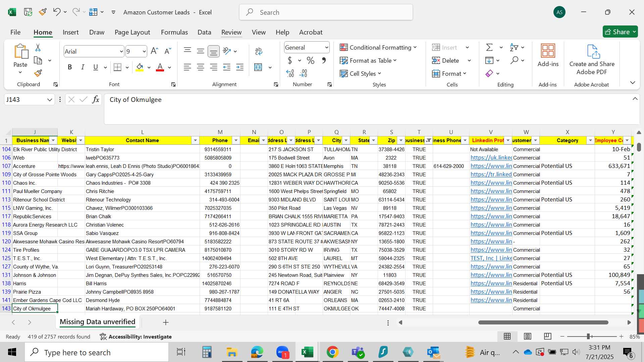Click Decrease Decimal icon
Viewport: 644px width, 362px height.
[x=304, y=73]
